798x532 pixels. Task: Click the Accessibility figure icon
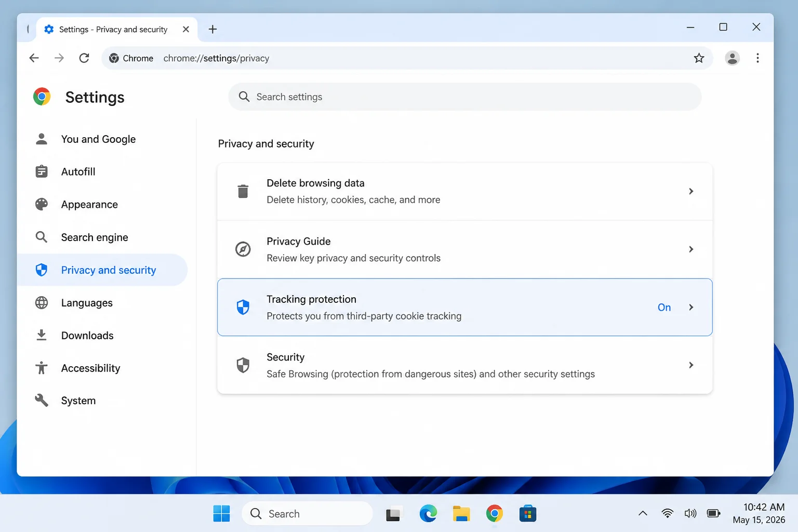(42, 368)
